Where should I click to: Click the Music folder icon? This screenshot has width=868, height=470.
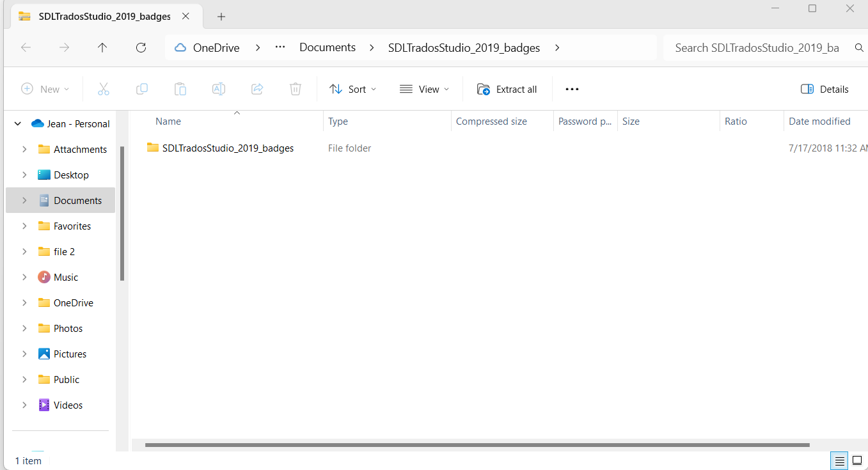tap(44, 277)
